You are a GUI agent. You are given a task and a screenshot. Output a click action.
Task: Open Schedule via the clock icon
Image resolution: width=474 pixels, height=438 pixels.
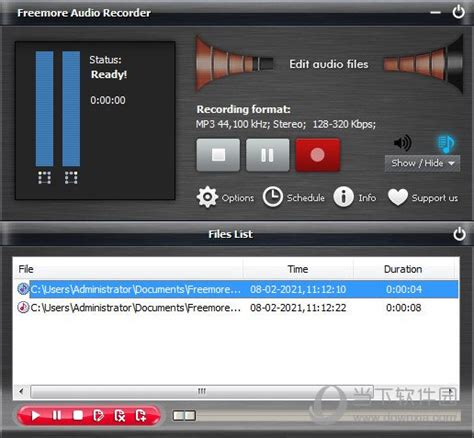[273, 197]
